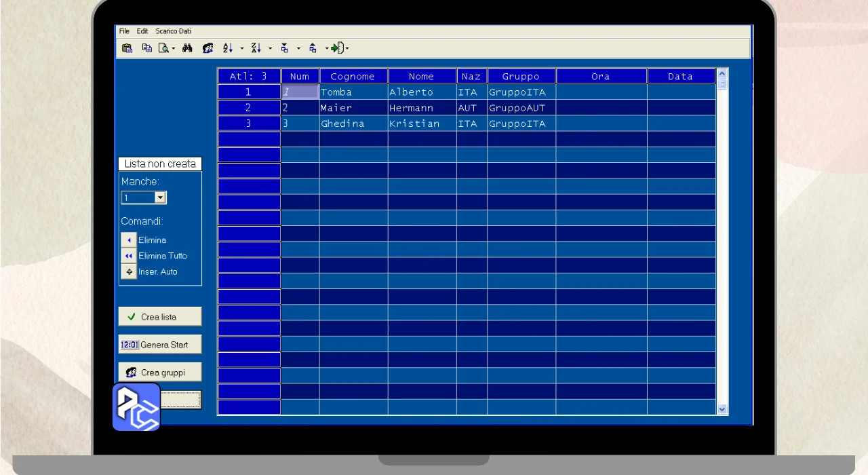Click the Elimina single-arrow icon button
This screenshot has width=868, height=475.
[x=129, y=240]
